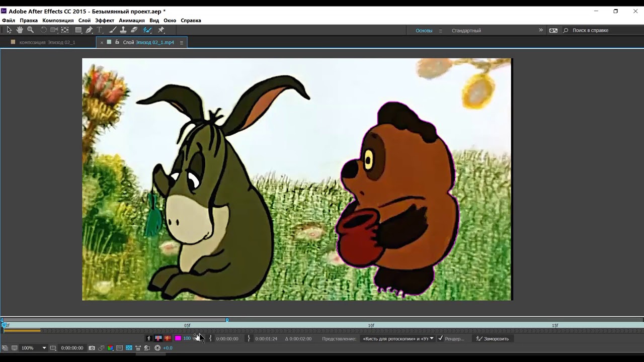Viewport: 644px width, 362px height.
Task: Expand the workspace overflow chevron
Action: click(x=541, y=30)
